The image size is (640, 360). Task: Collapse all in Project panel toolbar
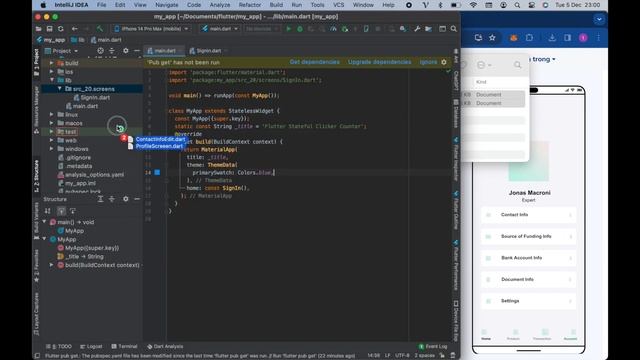112,51
